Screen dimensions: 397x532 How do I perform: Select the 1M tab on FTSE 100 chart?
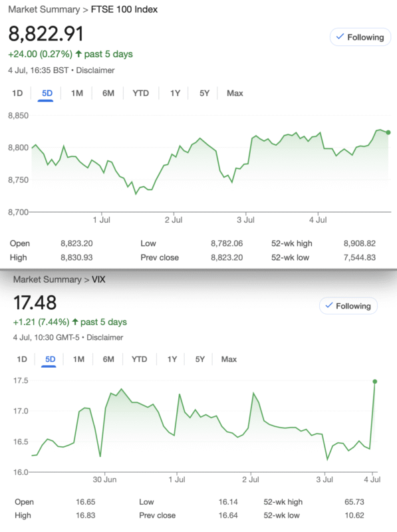click(77, 93)
